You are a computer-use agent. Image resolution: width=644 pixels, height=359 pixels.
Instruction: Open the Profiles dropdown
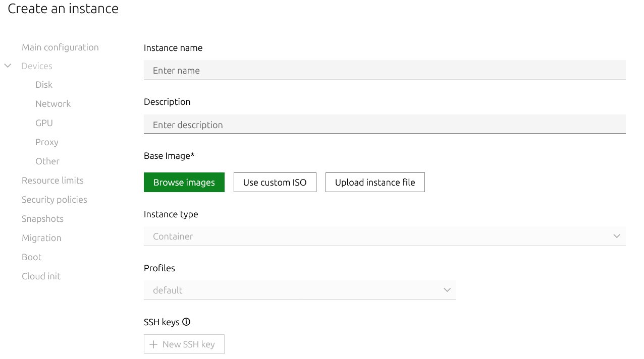pos(299,290)
